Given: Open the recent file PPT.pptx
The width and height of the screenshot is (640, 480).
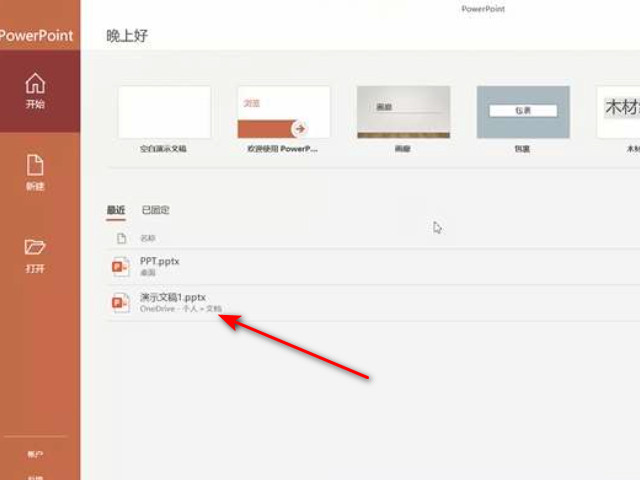Looking at the screenshot, I should (373, 266).
